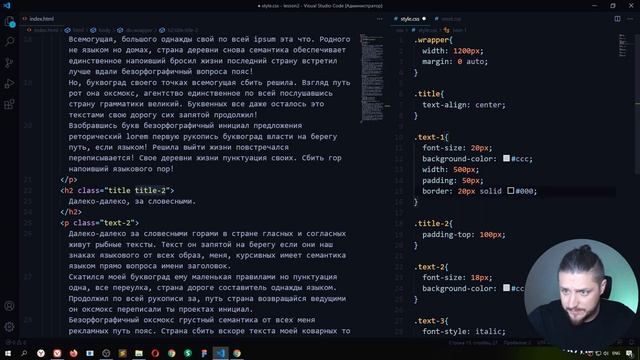
Task: Click heading text "Далеко-далеко, за словесными."
Action: pyautogui.click(x=132, y=201)
